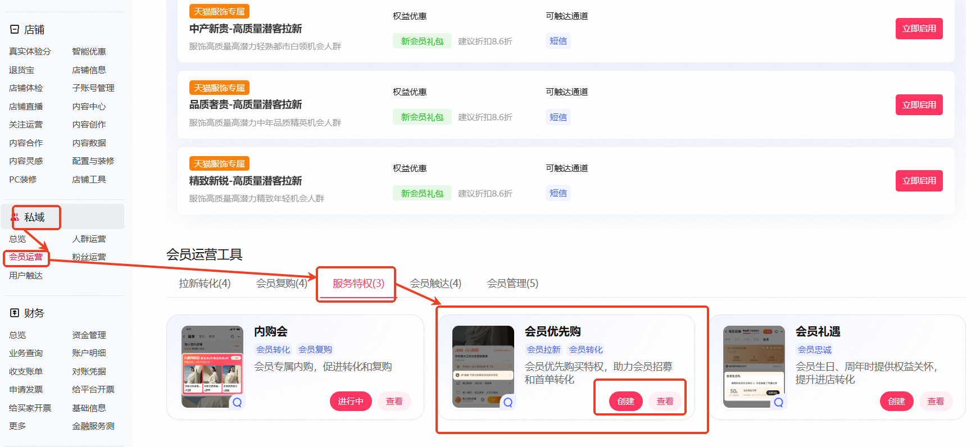This screenshot has height=447, width=980.
Task: Click 短信 tag on 品质奢贵 row
Action: (558, 117)
